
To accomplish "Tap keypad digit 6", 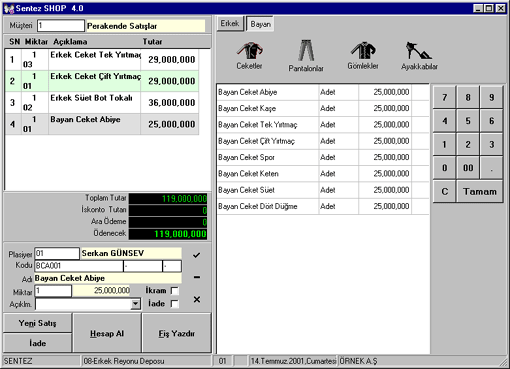I will click(492, 121).
